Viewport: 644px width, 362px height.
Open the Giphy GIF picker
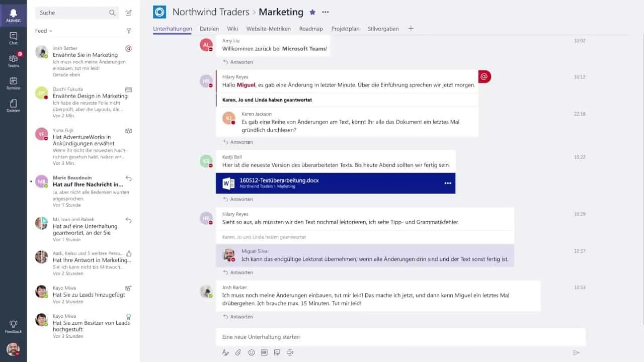click(x=264, y=352)
